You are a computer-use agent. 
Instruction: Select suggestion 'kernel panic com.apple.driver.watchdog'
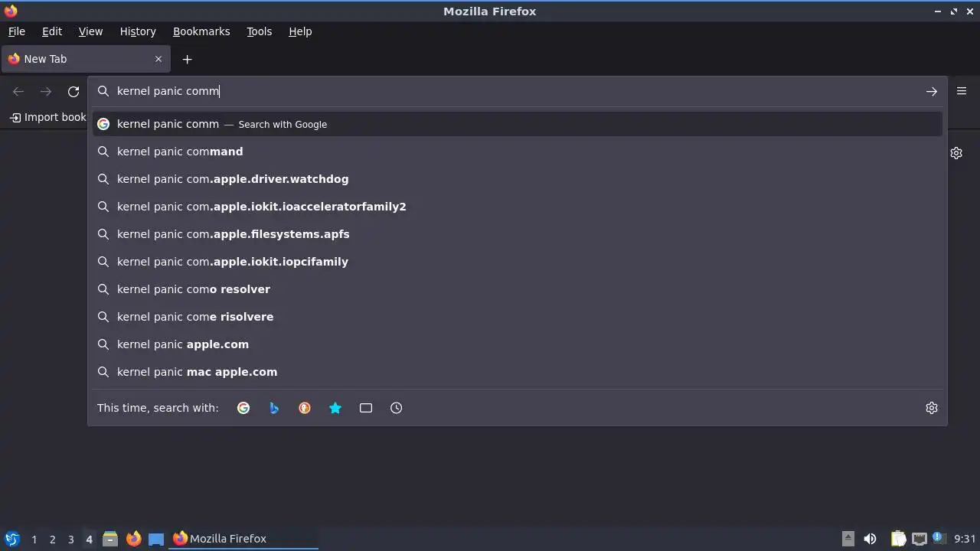pos(518,179)
